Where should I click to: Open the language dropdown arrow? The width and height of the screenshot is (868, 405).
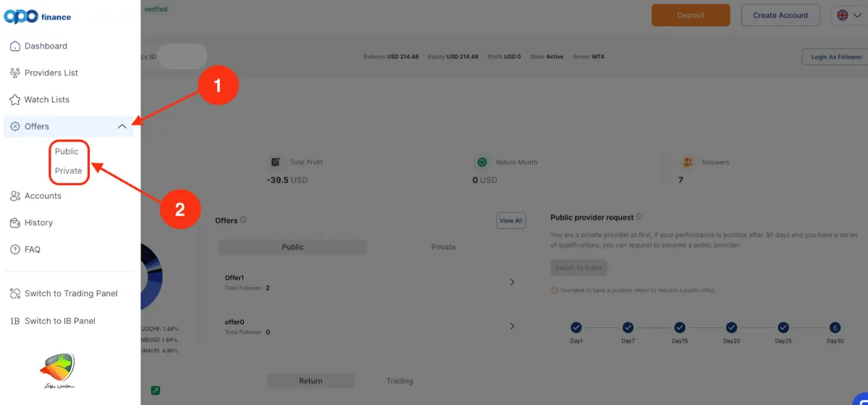click(857, 15)
